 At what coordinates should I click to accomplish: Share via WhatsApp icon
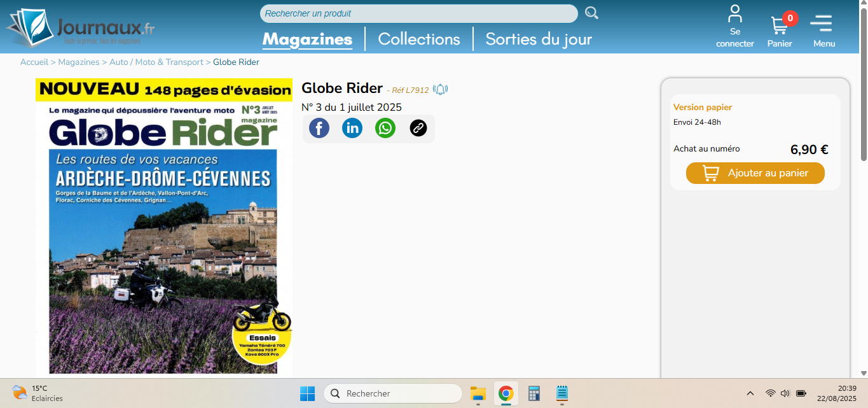point(385,128)
